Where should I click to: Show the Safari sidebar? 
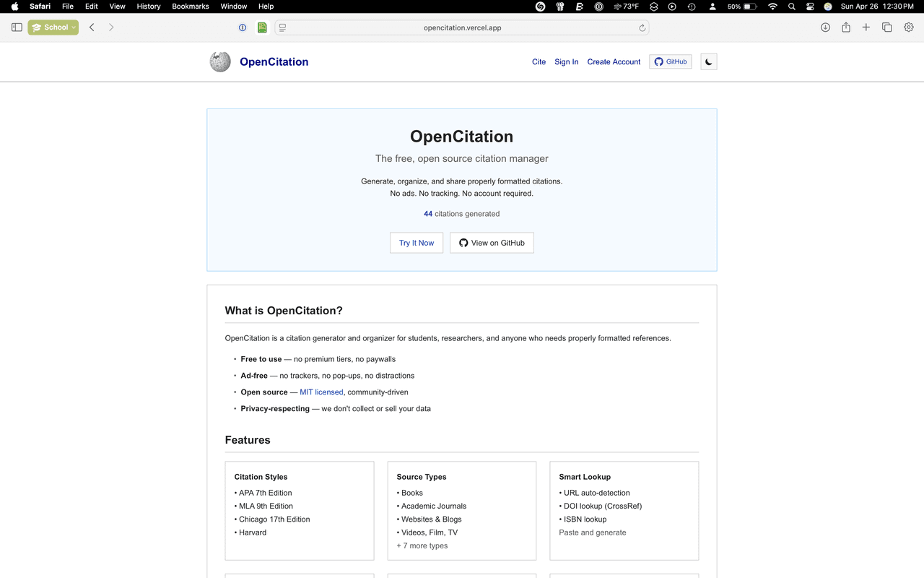point(17,27)
